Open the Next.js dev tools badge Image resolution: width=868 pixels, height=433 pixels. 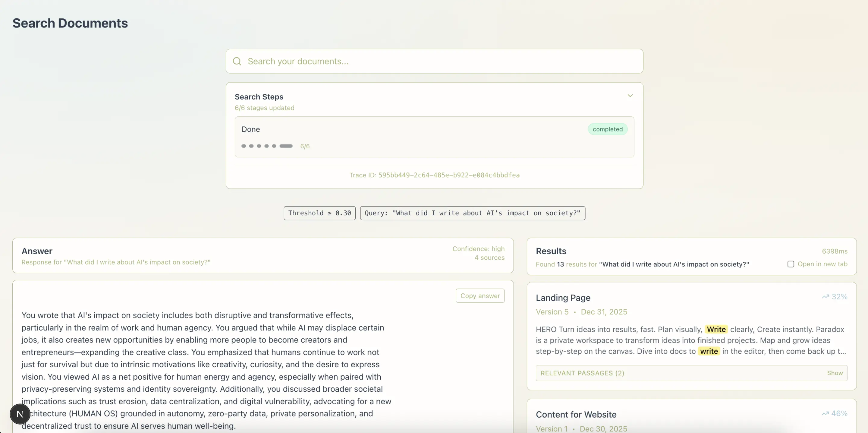click(x=20, y=414)
